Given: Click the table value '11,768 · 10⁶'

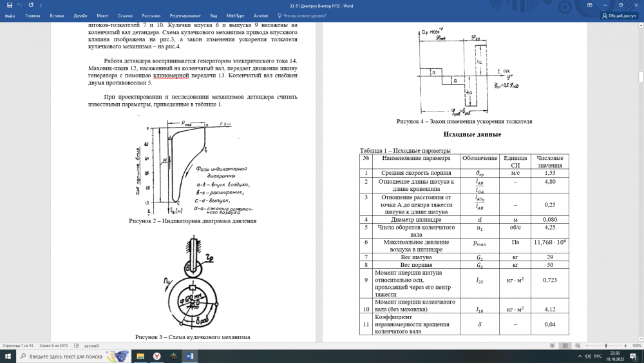Looking at the screenshot, I should 549,242.
